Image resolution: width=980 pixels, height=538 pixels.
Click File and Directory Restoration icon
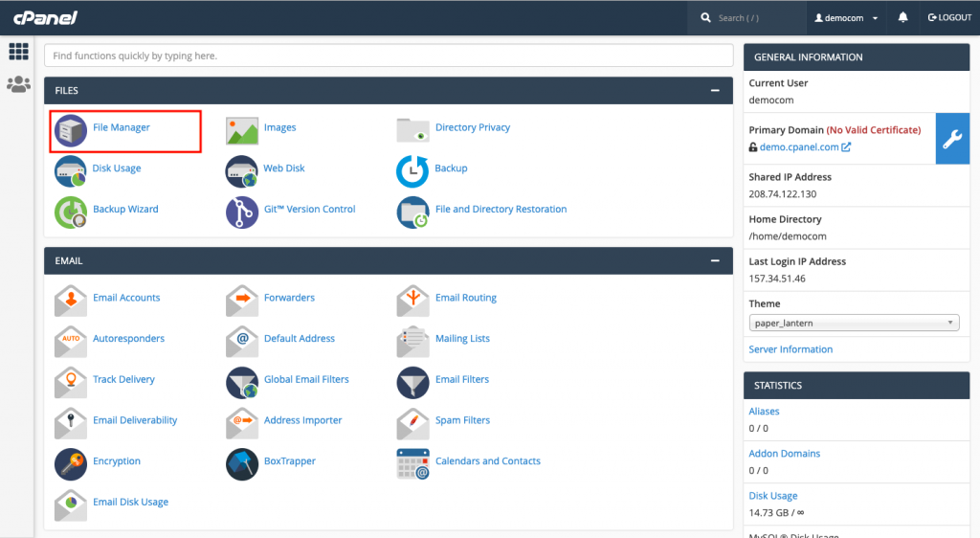412,213
